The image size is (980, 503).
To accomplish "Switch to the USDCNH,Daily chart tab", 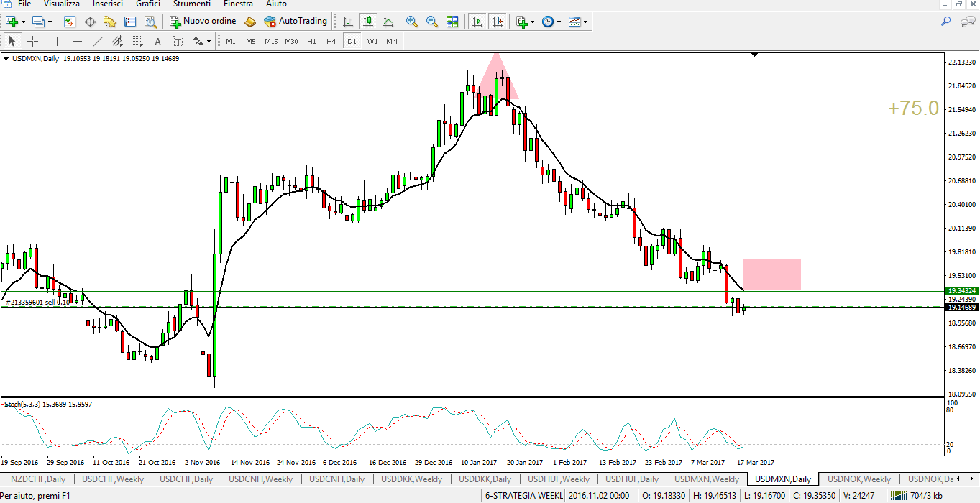I will 338,479.
